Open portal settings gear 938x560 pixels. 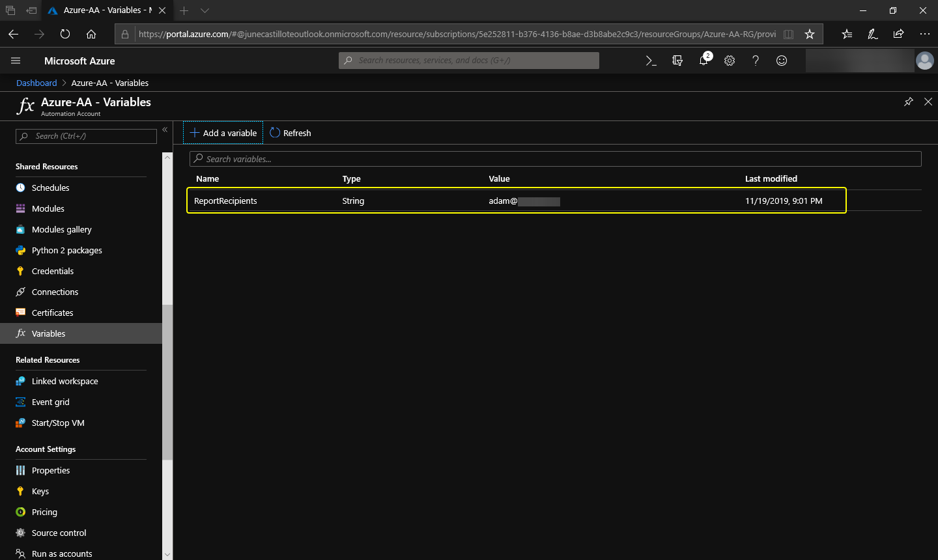(730, 61)
